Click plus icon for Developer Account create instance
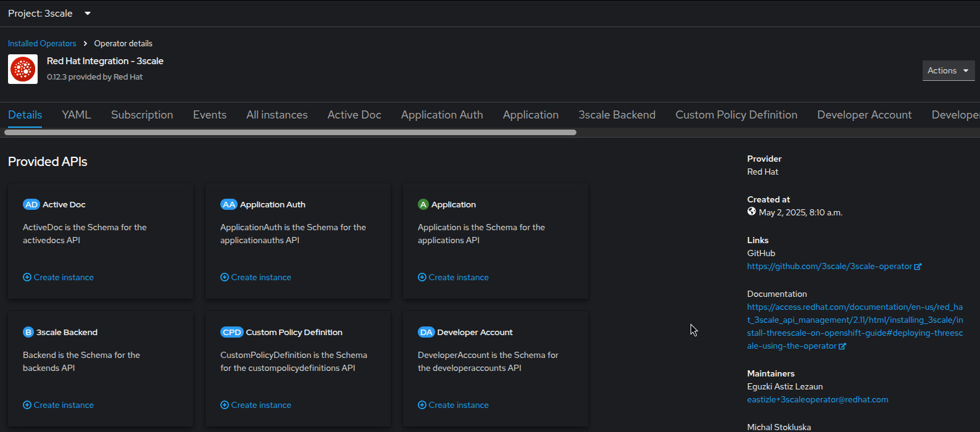Image resolution: width=980 pixels, height=432 pixels. click(x=422, y=405)
